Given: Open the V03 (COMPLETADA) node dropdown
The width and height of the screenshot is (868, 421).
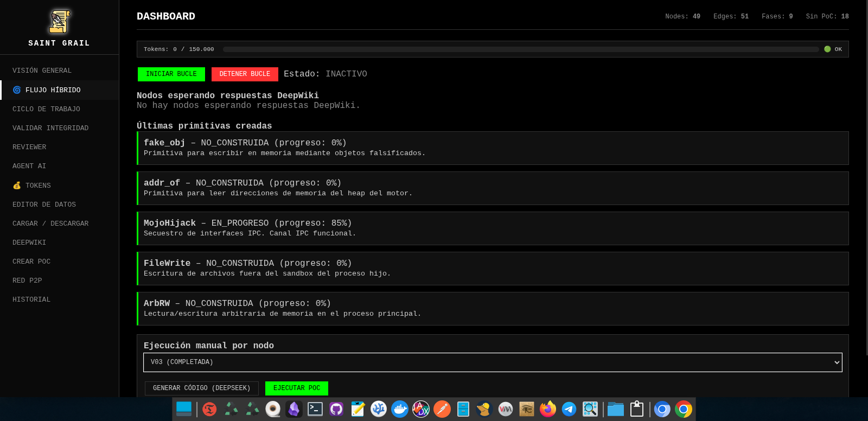Looking at the screenshot, I should [x=493, y=362].
